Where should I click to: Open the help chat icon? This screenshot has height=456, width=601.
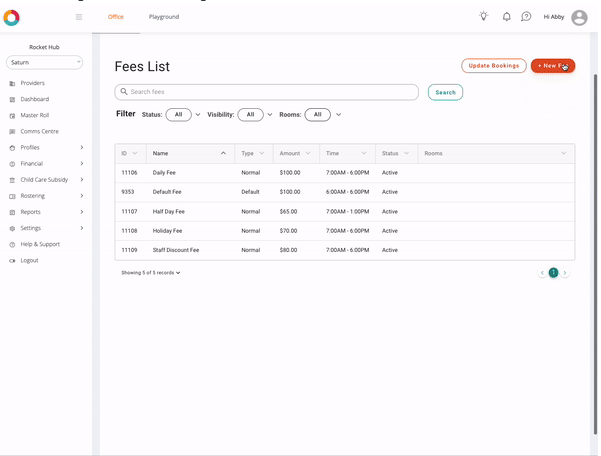click(526, 17)
